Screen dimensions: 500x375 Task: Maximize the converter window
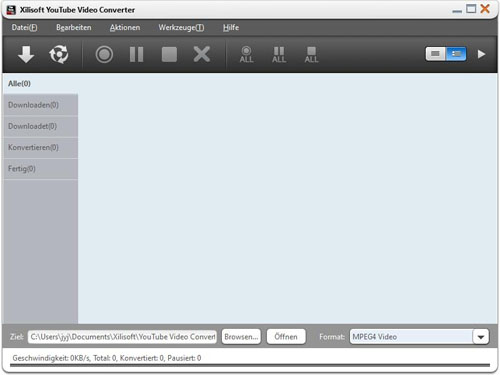(471, 9)
